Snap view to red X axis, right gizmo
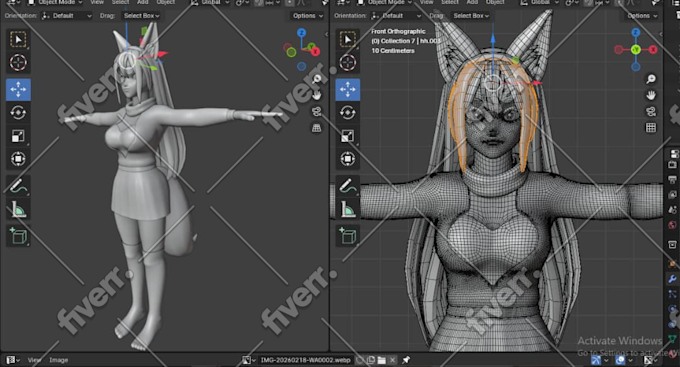Image resolution: width=680 pixels, height=367 pixels. (x=652, y=49)
